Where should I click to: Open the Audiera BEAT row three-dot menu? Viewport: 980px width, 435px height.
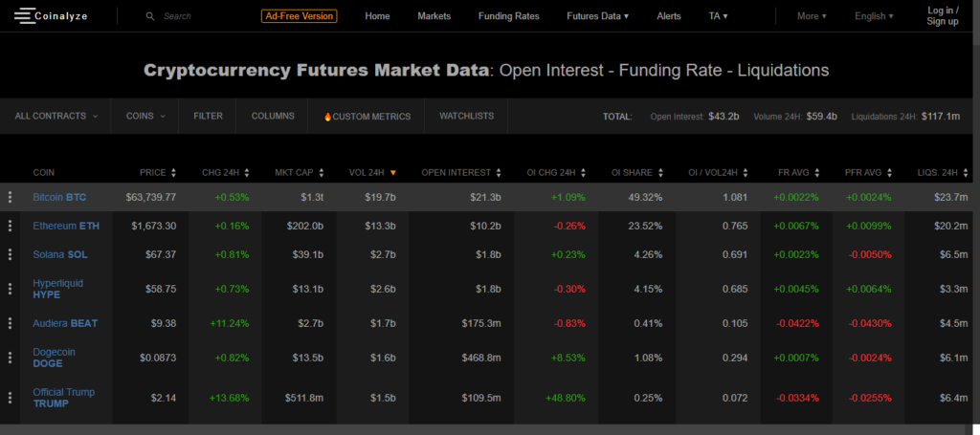[10, 323]
